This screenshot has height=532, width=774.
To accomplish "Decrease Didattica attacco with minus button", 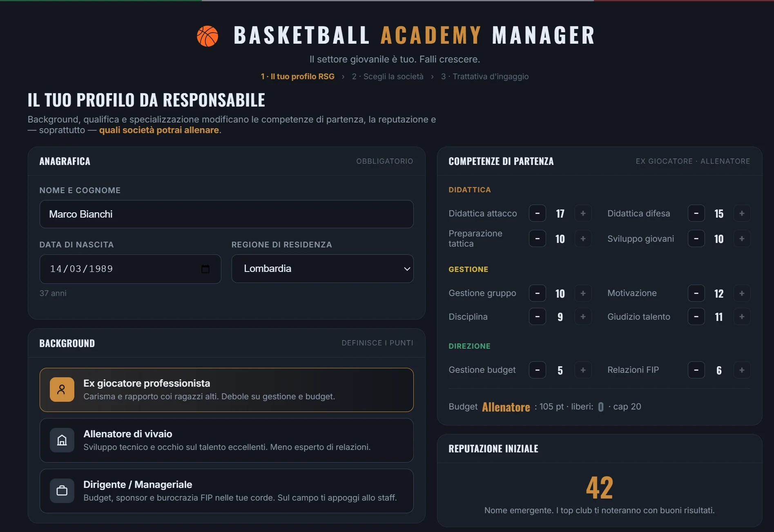I will (538, 213).
